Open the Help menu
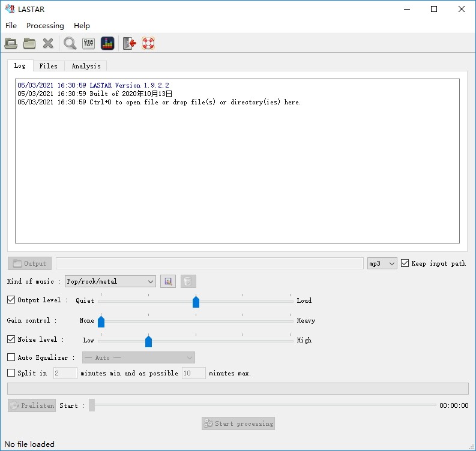 click(82, 25)
